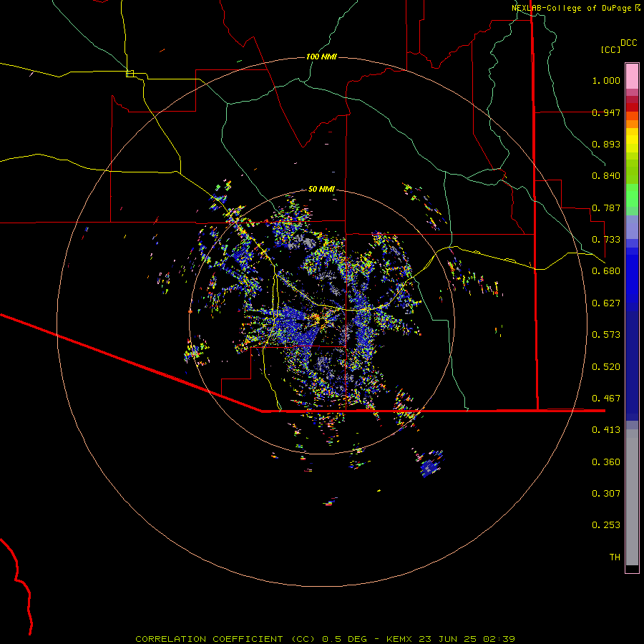Pick the red color band on the scale
Screen dimensions: 644x644
coord(632,107)
